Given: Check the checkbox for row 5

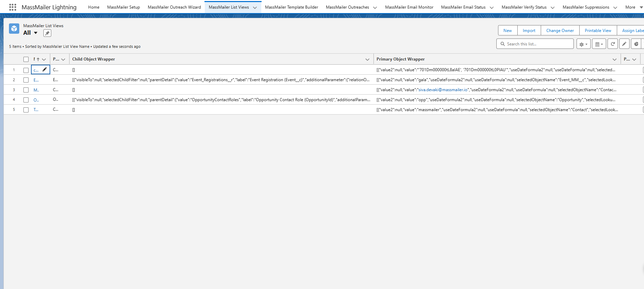Looking at the screenshot, I should pos(26,110).
